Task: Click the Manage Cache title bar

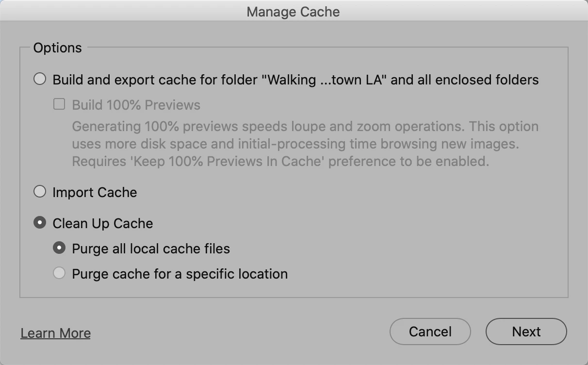Action: pos(293,12)
